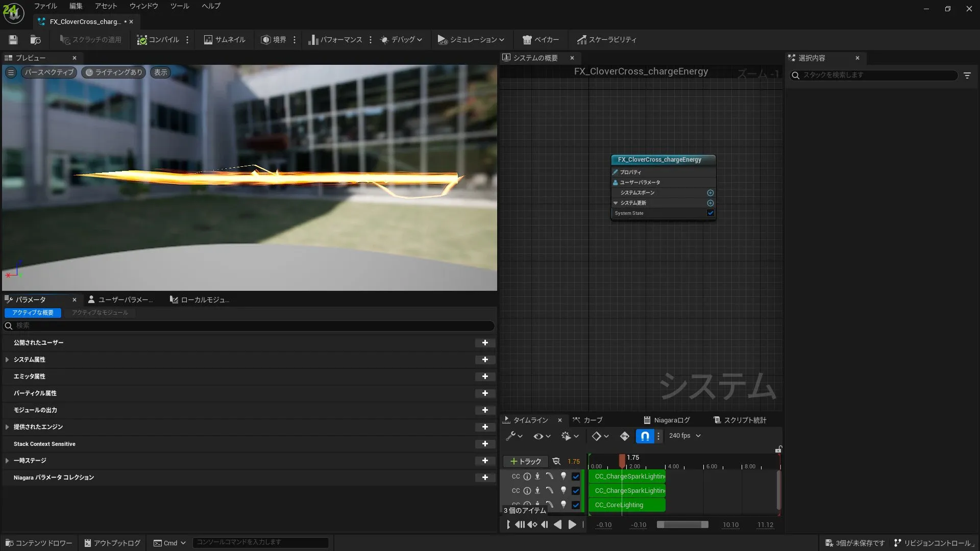This screenshot has height=551, width=980.
Task: Click the browse-to-asset icon next to save
Action: [35, 40]
